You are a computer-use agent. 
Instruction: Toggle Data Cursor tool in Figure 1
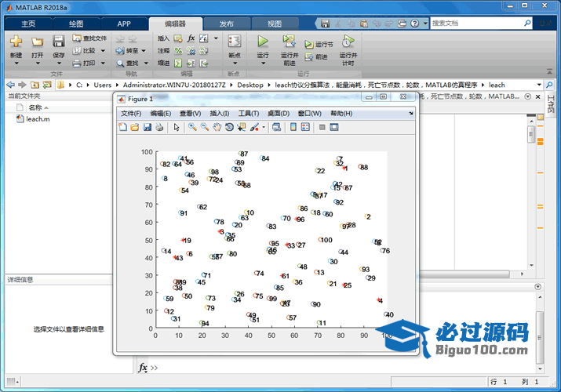pos(242,127)
